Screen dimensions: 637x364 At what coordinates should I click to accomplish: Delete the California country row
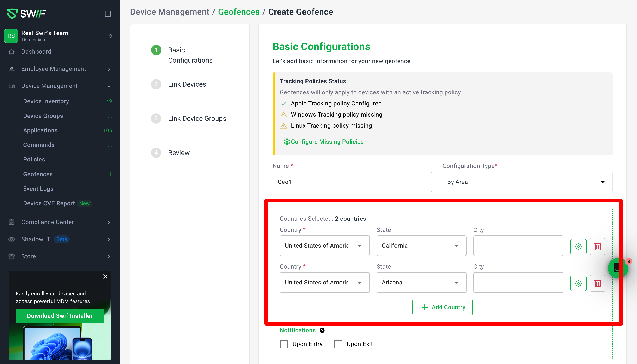pyautogui.click(x=597, y=247)
